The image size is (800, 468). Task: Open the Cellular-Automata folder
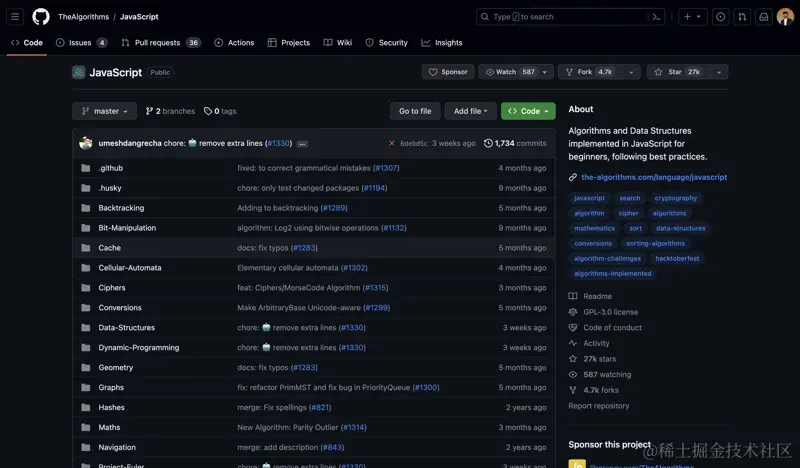130,267
